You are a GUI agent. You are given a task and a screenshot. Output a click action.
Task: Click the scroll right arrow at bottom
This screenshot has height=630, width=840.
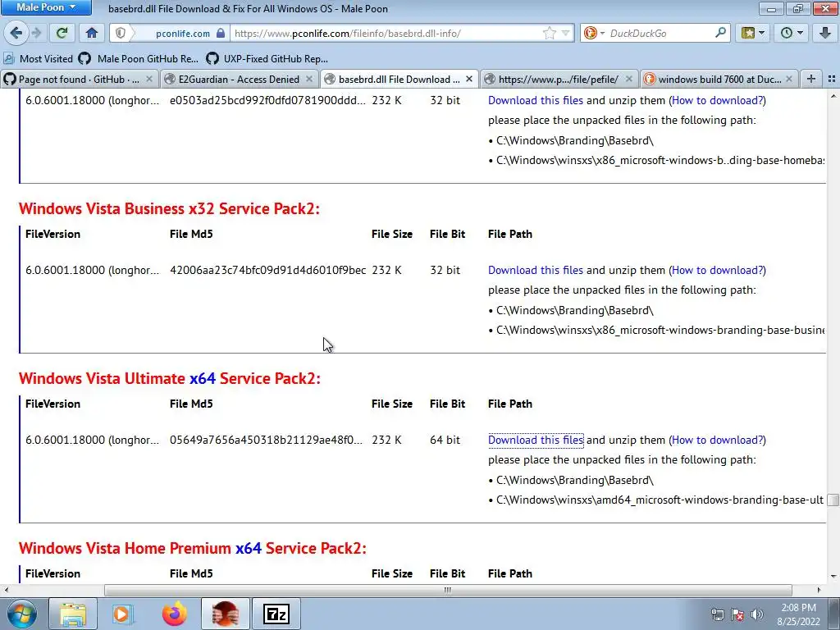pos(819,590)
